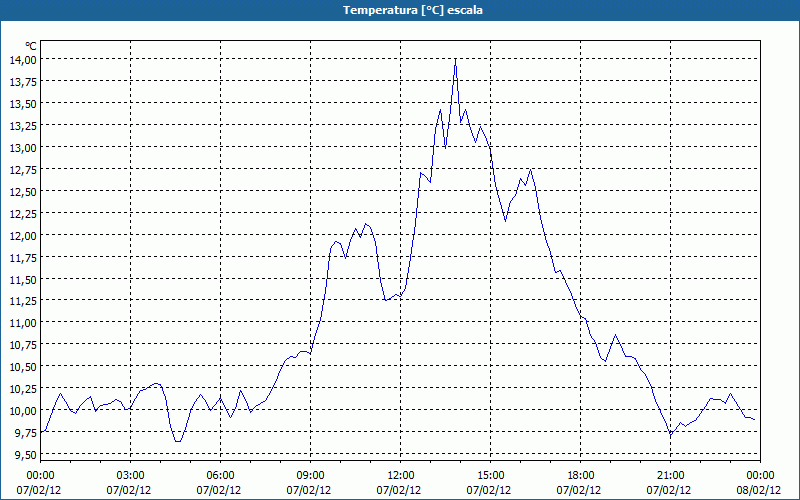This screenshot has height=500, width=800.
Task: Click the 08/02/12 date label
Action: point(759,490)
